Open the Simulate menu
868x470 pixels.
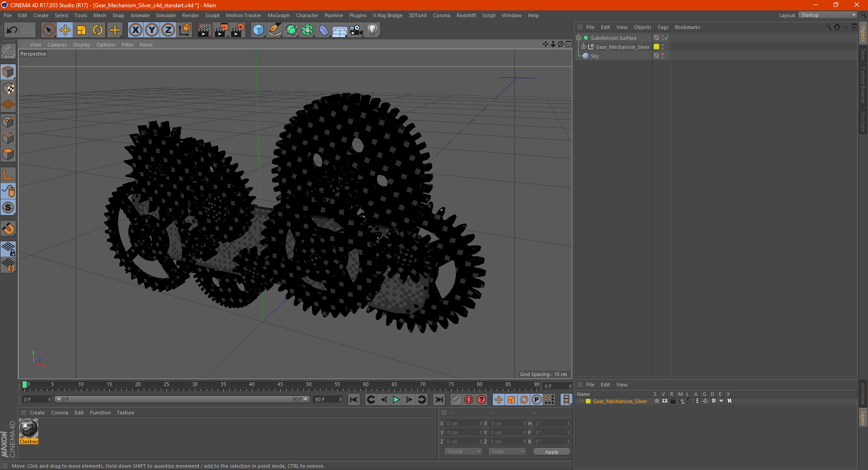[x=166, y=15]
